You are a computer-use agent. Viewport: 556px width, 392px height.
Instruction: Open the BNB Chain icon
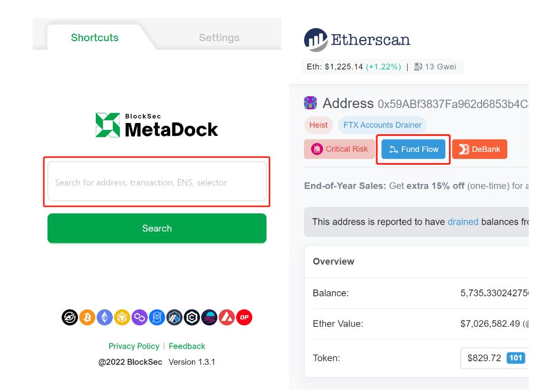(x=122, y=318)
